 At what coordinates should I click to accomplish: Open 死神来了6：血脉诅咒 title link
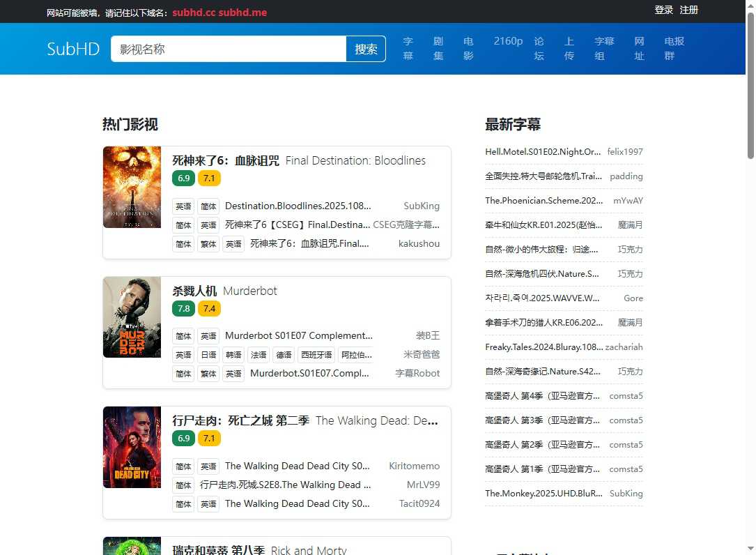coord(299,160)
